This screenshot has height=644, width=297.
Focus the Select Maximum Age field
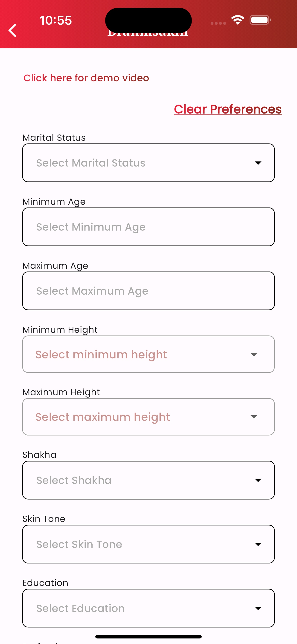(x=148, y=291)
